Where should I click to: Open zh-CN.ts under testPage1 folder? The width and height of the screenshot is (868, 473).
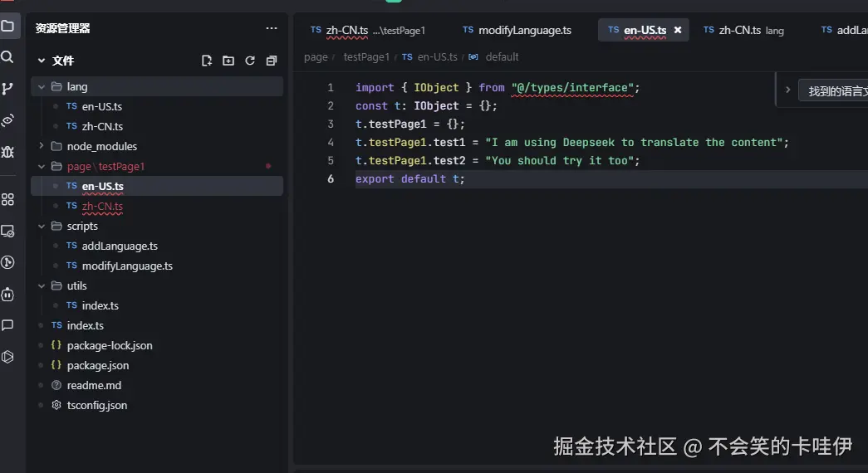point(157,206)
